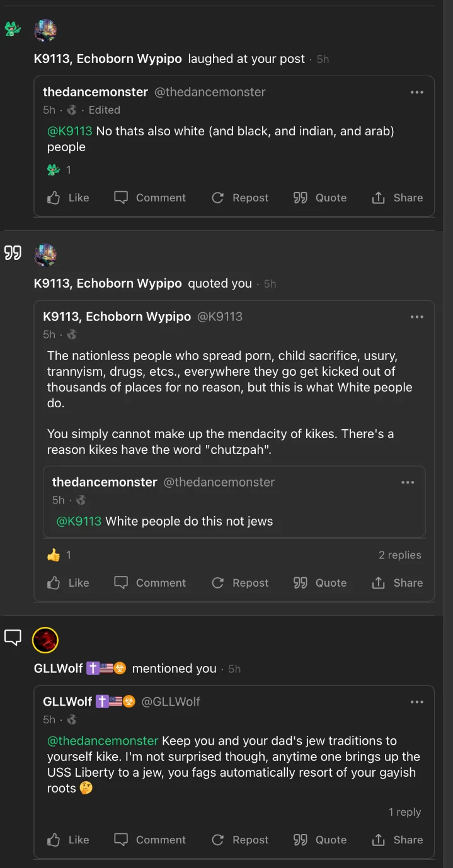Click the @thedancemonster mention in GLLWolf's post
This screenshot has height=868, width=453.
(x=103, y=741)
